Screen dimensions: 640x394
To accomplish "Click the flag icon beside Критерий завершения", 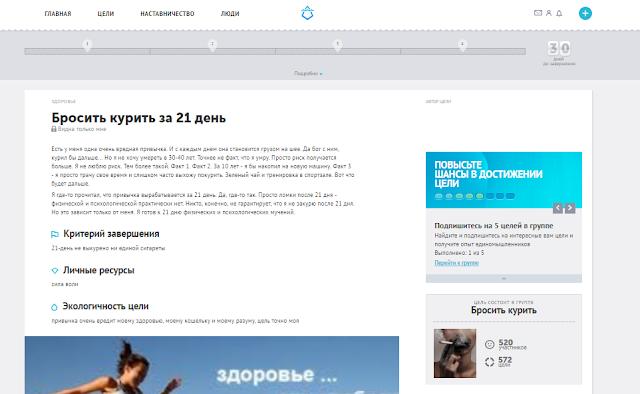I will 55,234.
